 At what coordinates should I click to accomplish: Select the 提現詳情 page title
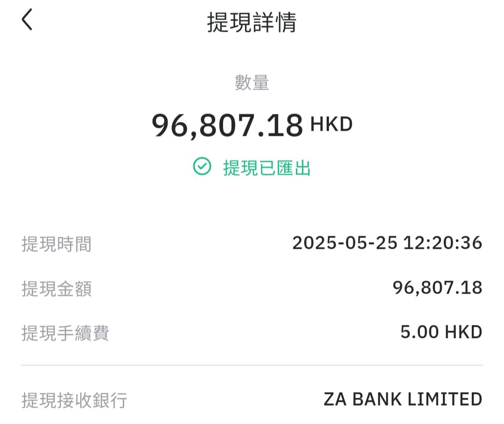[x=252, y=22]
